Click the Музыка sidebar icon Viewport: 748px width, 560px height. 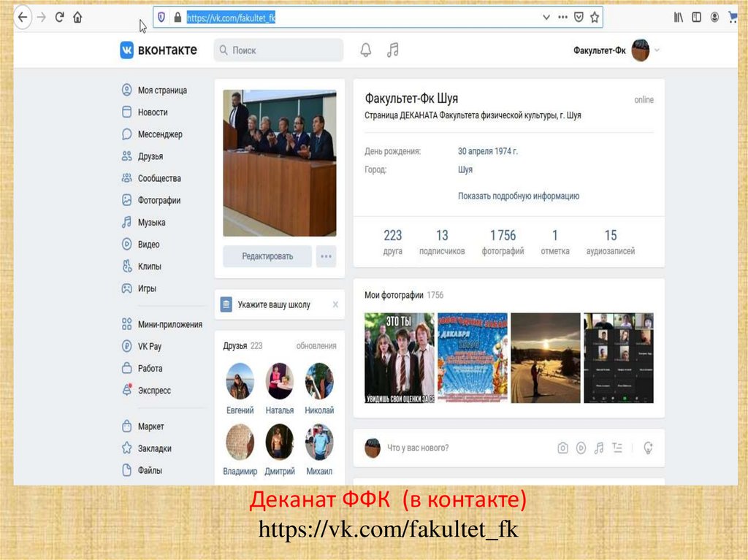click(x=126, y=222)
